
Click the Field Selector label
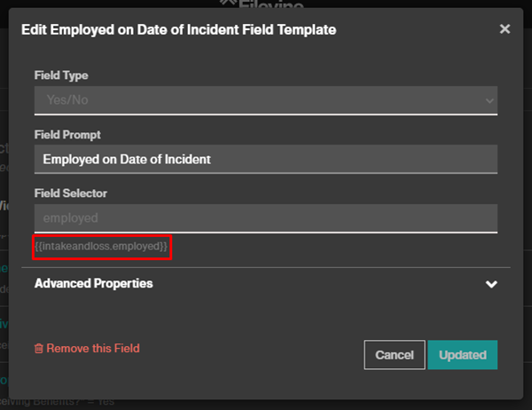[71, 193]
